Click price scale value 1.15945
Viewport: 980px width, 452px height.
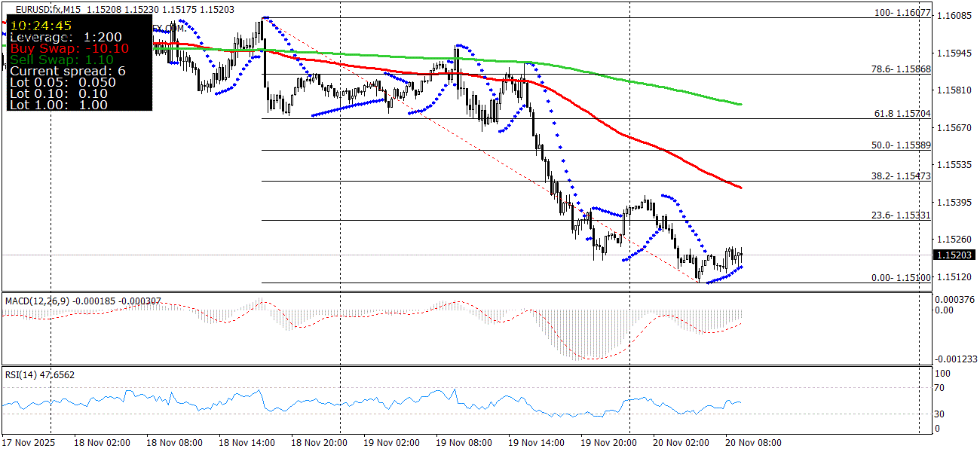[954, 53]
